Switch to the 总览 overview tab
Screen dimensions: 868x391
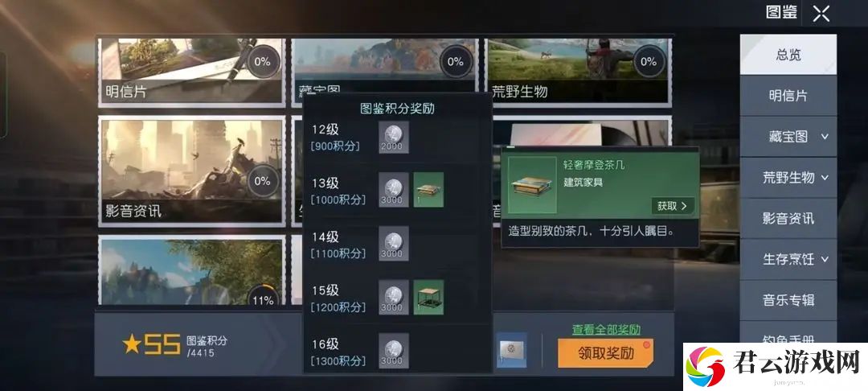788,55
